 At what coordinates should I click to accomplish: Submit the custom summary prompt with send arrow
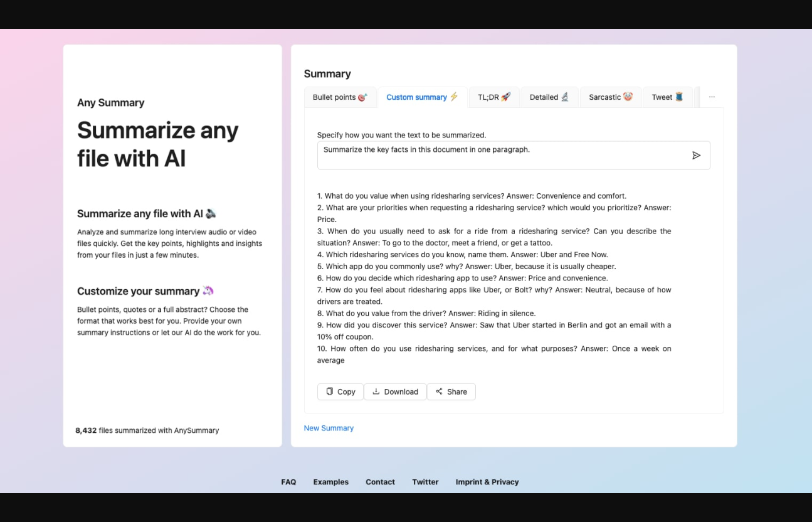[x=696, y=156]
